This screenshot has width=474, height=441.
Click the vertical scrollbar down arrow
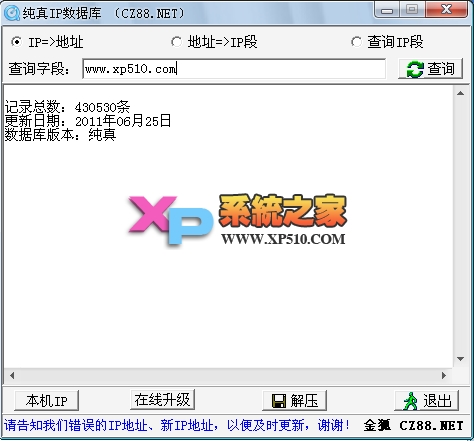[461, 359]
